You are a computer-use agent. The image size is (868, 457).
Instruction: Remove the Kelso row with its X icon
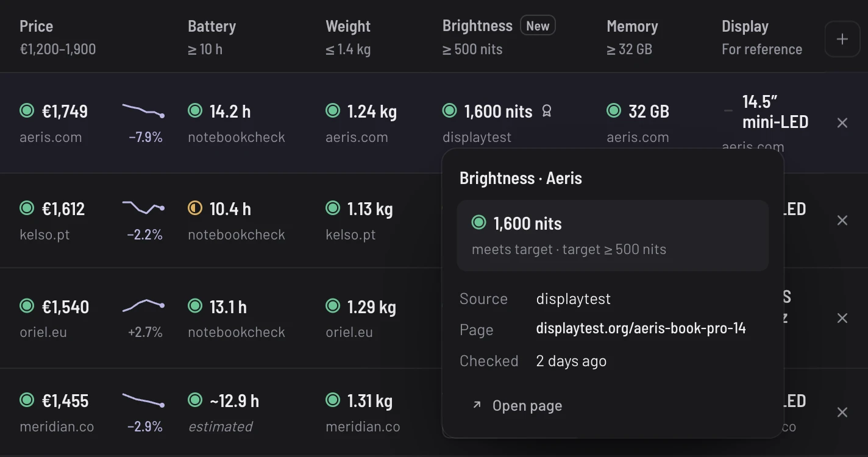point(842,221)
